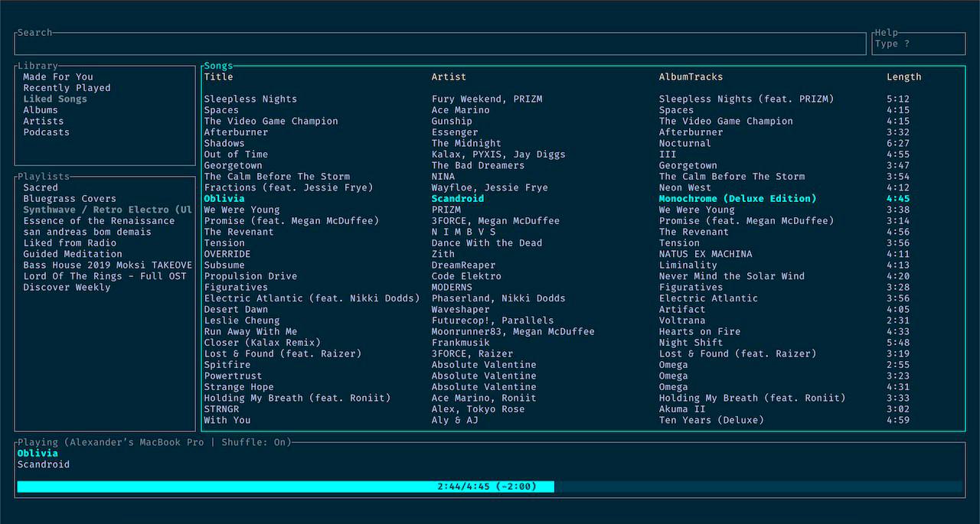Select the 'san andreas bom demais' playlist
The height and width of the screenshot is (524, 980).
point(87,232)
